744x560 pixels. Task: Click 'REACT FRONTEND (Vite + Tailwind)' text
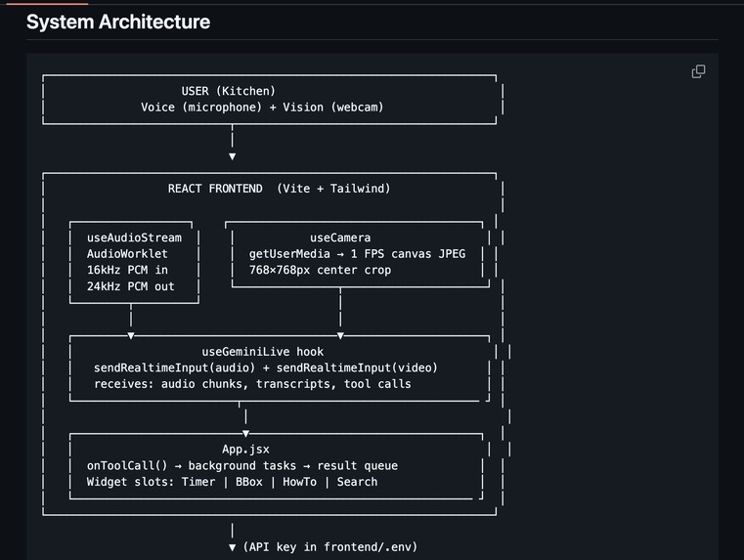click(279, 189)
